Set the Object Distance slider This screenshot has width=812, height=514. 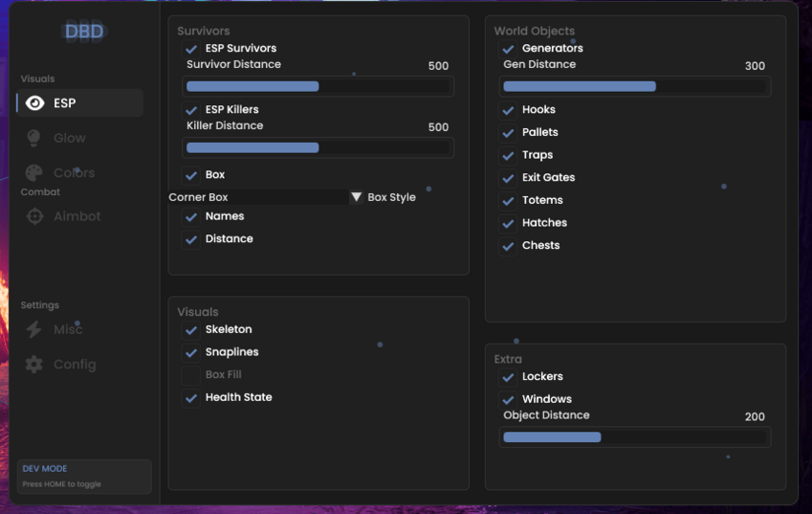[x=635, y=437]
